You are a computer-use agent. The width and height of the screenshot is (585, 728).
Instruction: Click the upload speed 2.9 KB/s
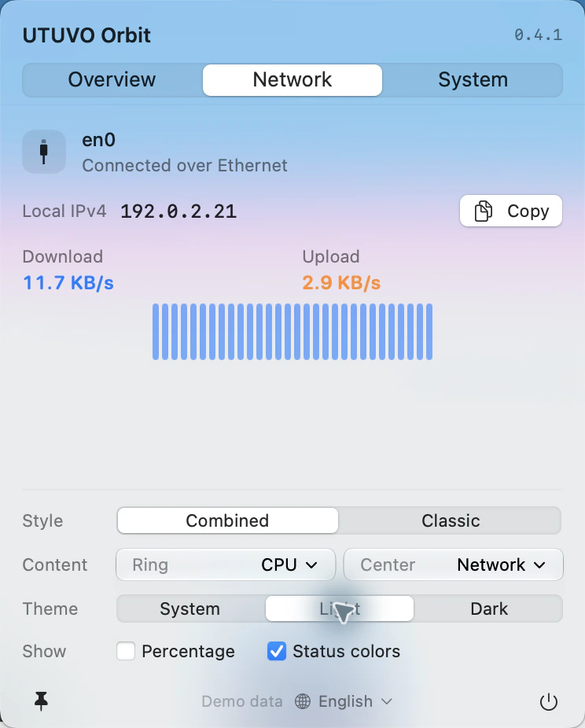(x=341, y=283)
